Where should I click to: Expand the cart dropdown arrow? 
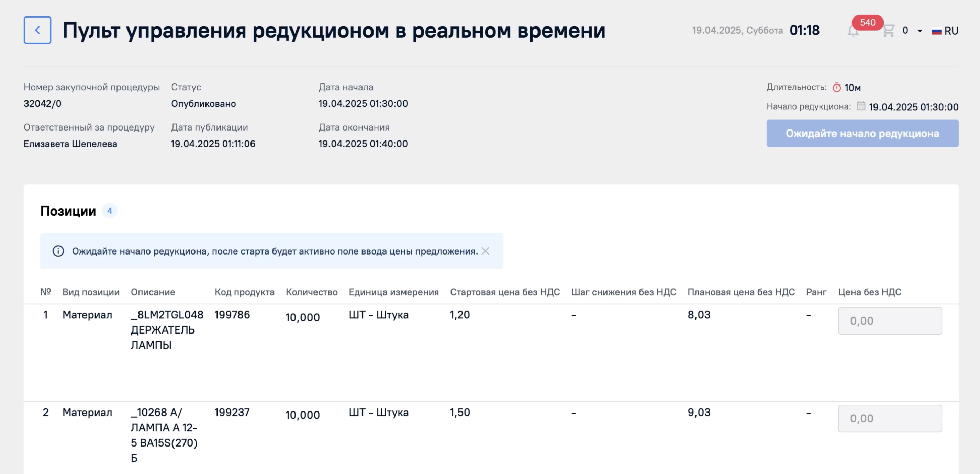pyautogui.click(x=920, y=31)
